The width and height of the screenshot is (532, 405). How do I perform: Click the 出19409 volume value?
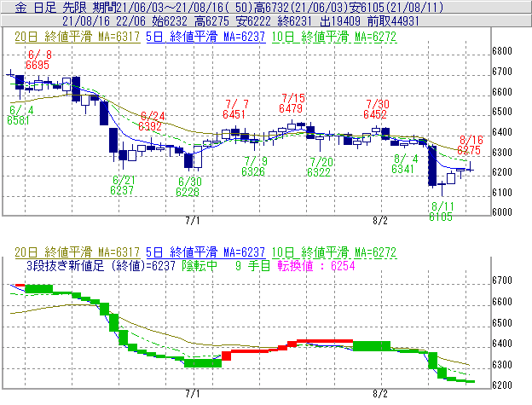340,21
